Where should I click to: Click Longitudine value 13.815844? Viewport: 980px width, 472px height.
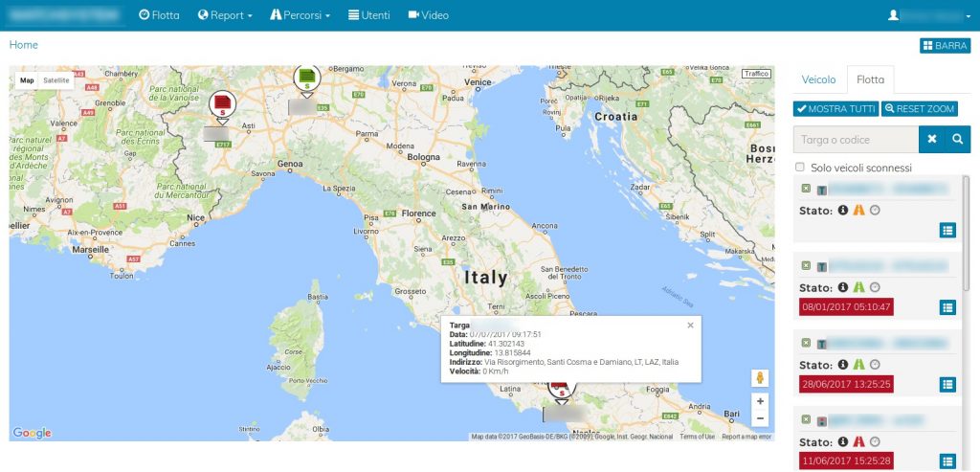tap(513, 352)
